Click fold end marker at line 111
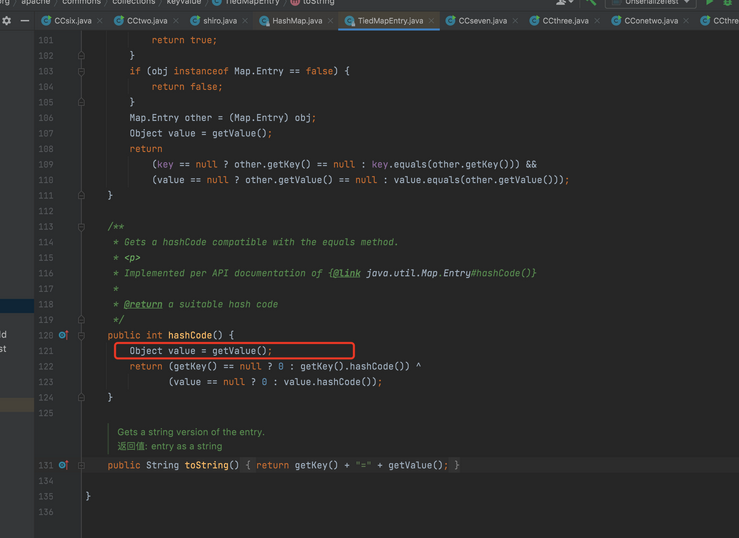The image size is (739, 538). point(81,195)
